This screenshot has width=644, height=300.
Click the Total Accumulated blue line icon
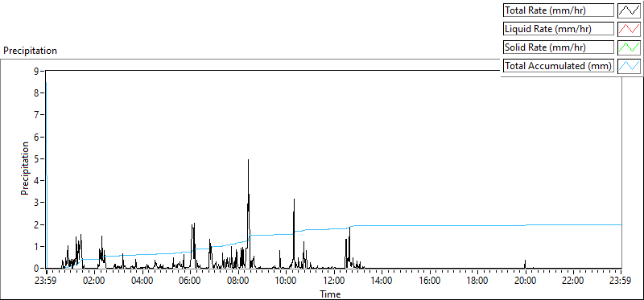pyautogui.click(x=630, y=66)
